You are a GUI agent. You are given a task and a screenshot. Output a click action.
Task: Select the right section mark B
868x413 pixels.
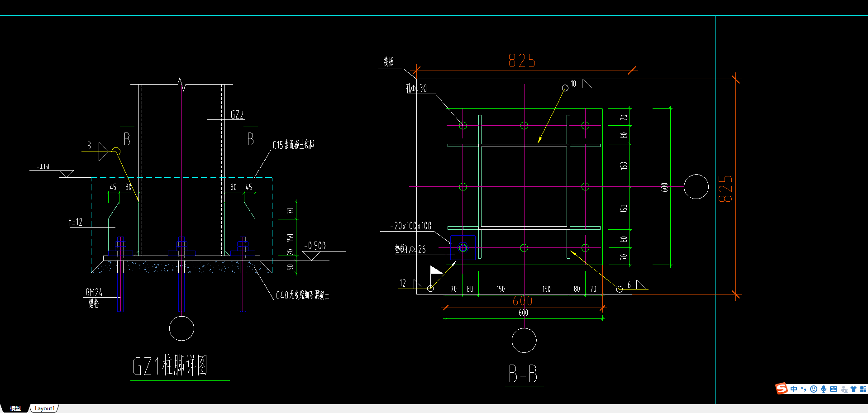tap(250, 139)
